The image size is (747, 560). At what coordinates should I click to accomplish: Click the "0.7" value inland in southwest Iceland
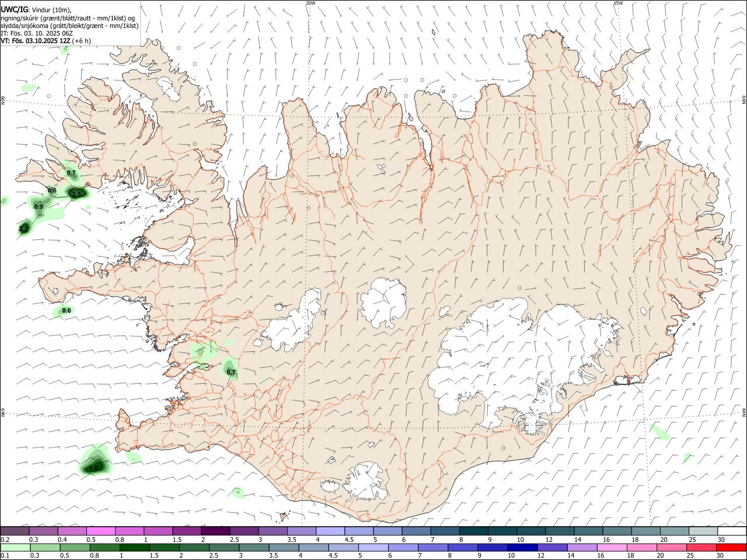point(231,372)
